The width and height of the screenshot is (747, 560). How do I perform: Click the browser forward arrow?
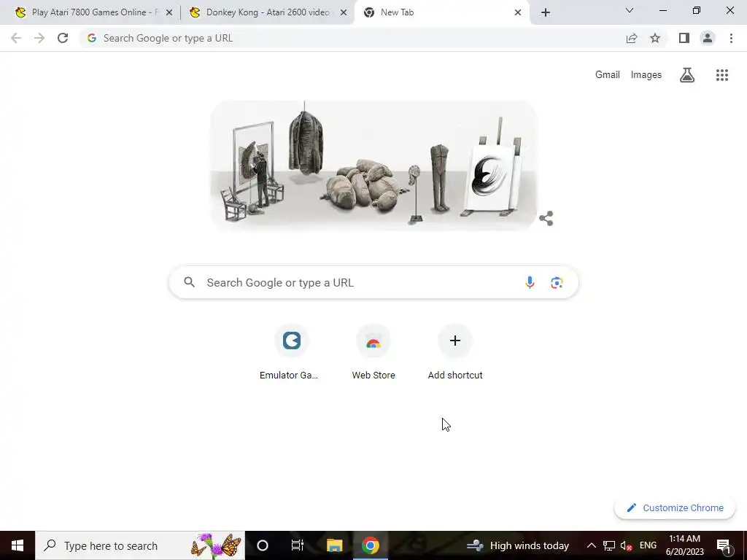pos(39,38)
